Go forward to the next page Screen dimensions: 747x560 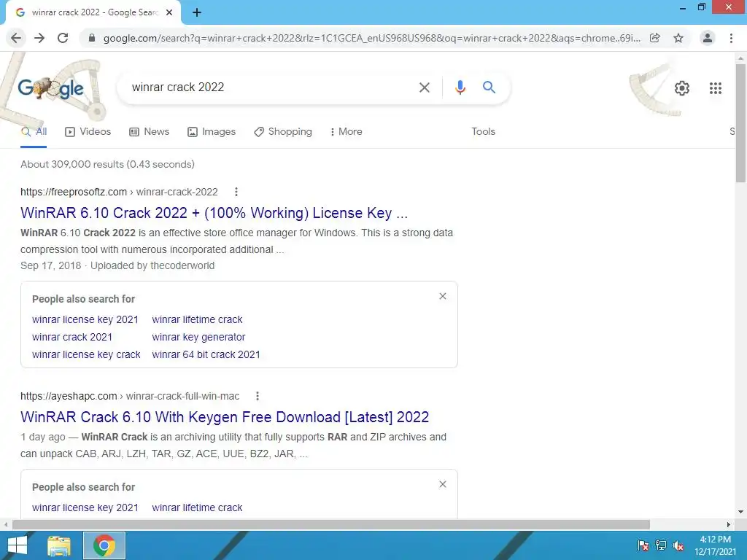[x=39, y=38]
